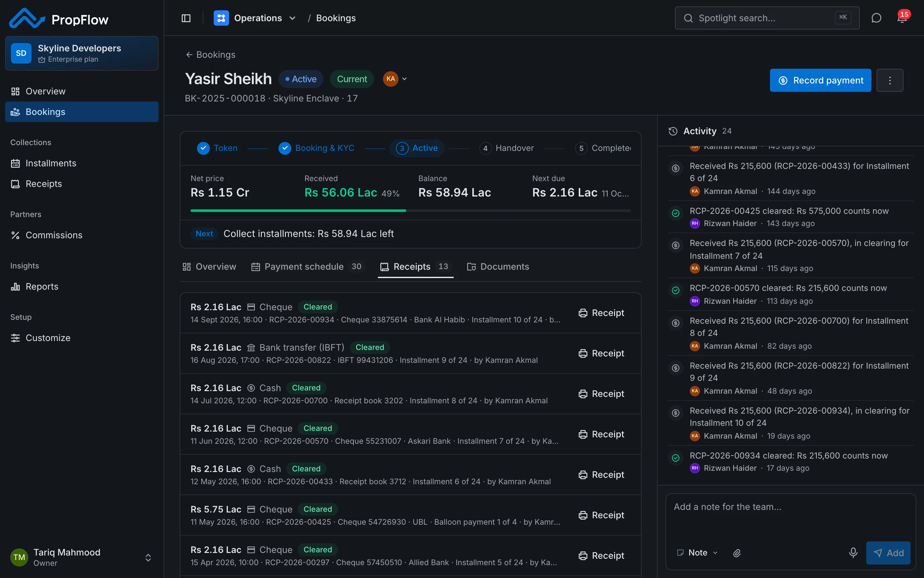The width and height of the screenshot is (924, 578).
Task: Click the Operations module icon
Action: coord(221,18)
